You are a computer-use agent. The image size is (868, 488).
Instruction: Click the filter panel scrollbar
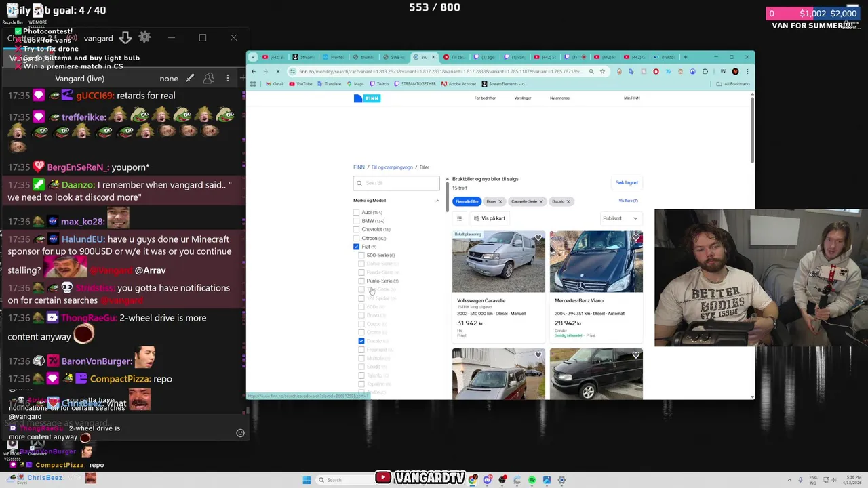(x=447, y=197)
